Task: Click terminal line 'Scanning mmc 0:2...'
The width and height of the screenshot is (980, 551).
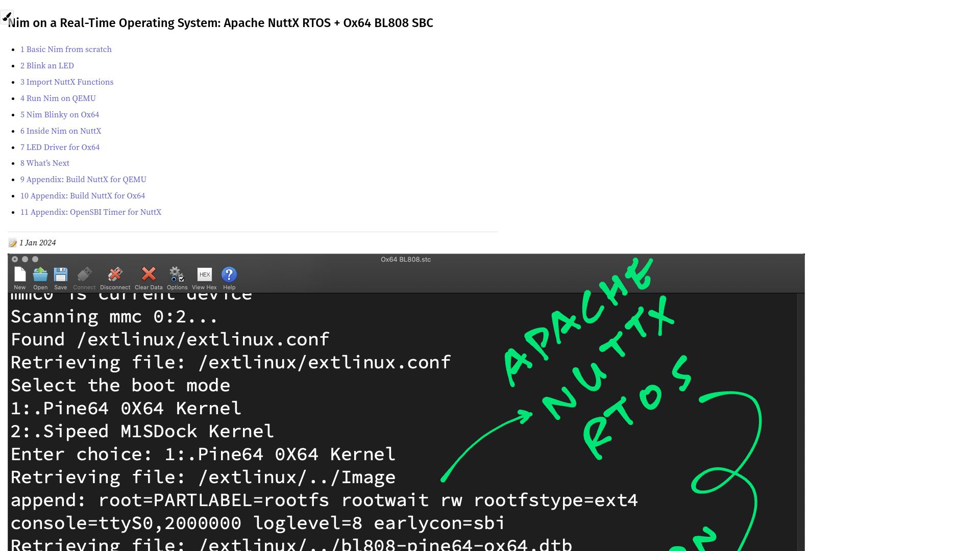Action: (x=114, y=317)
